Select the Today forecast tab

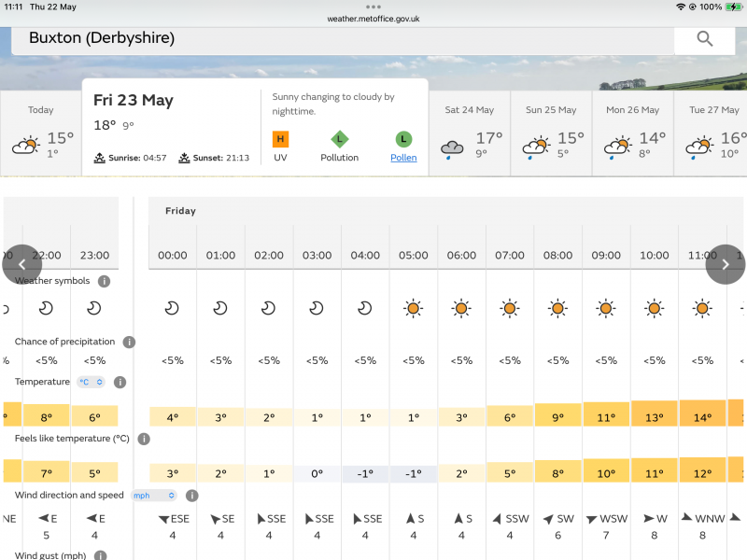(x=40, y=133)
